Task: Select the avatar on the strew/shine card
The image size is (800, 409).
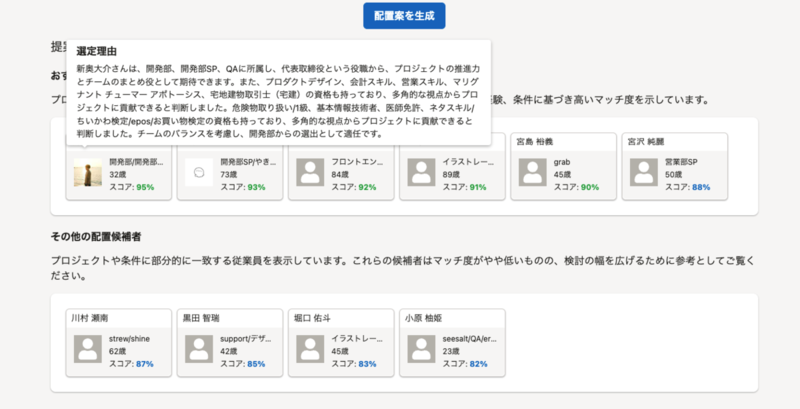Action: [88, 349]
